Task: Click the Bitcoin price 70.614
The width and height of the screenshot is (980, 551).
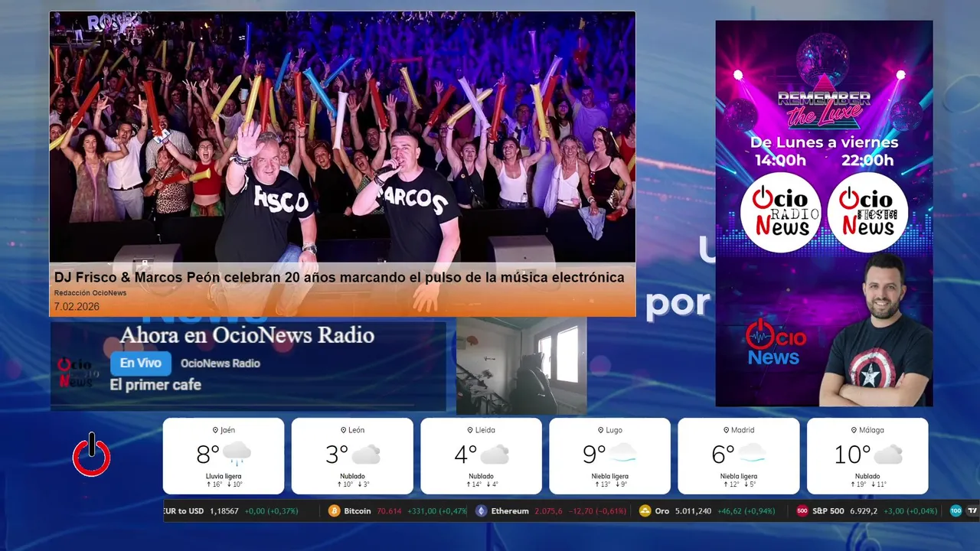Action: 390,511
